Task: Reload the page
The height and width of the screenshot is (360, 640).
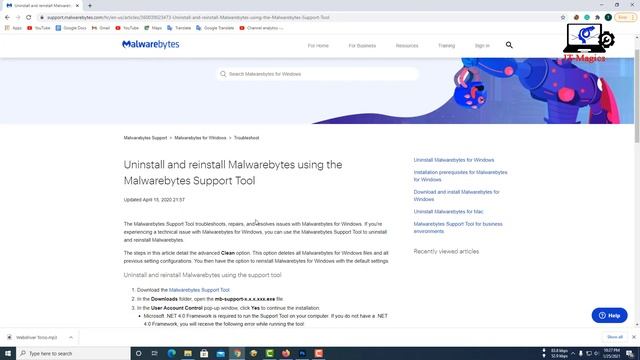Action: tap(29, 18)
